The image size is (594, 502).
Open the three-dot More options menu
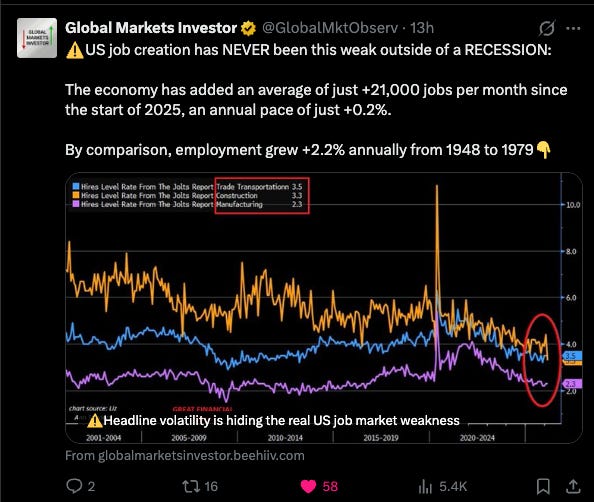(x=573, y=28)
